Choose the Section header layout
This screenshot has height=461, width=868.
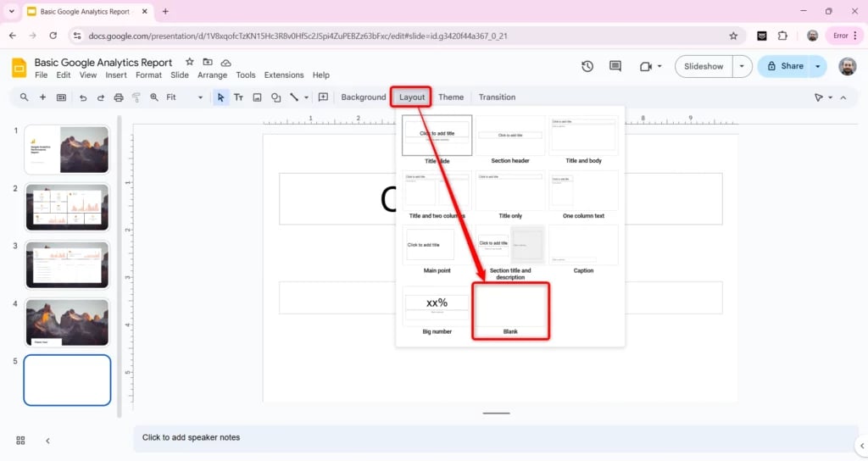[x=509, y=140]
